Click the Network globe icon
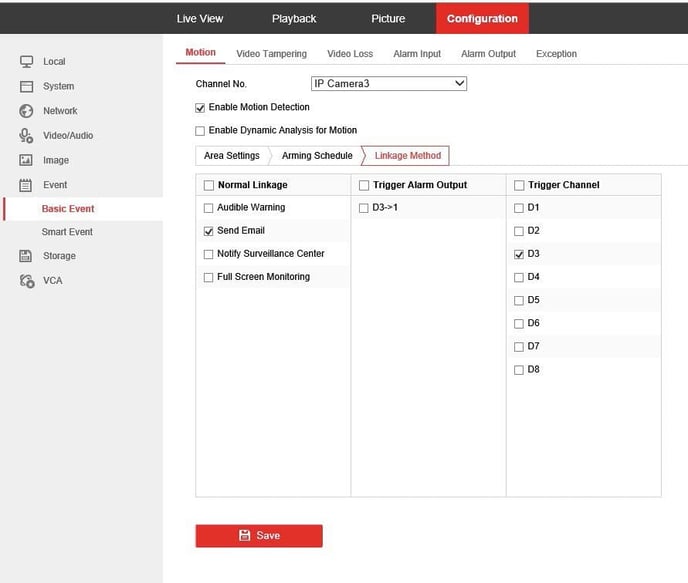This screenshot has width=688, height=583. 27,111
